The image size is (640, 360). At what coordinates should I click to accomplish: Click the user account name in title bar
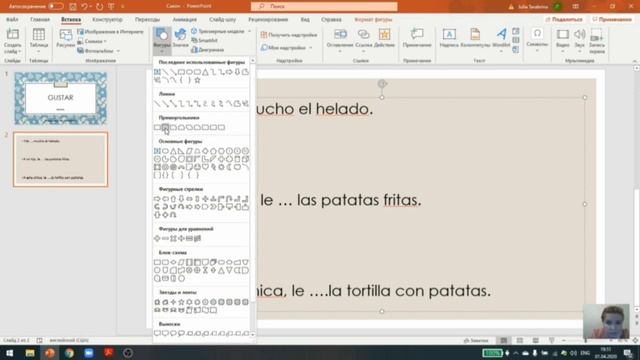[x=534, y=7]
